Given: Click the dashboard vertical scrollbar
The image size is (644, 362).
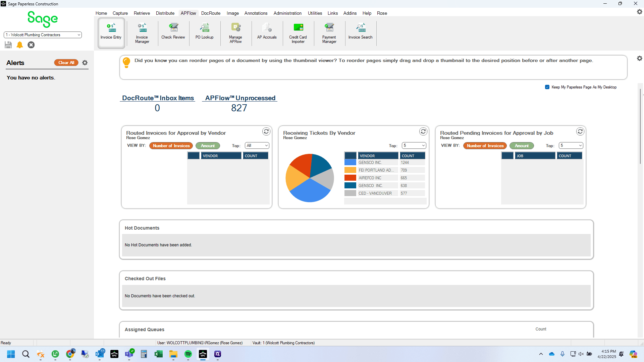Looking at the screenshot, I should (x=640, y=127).
